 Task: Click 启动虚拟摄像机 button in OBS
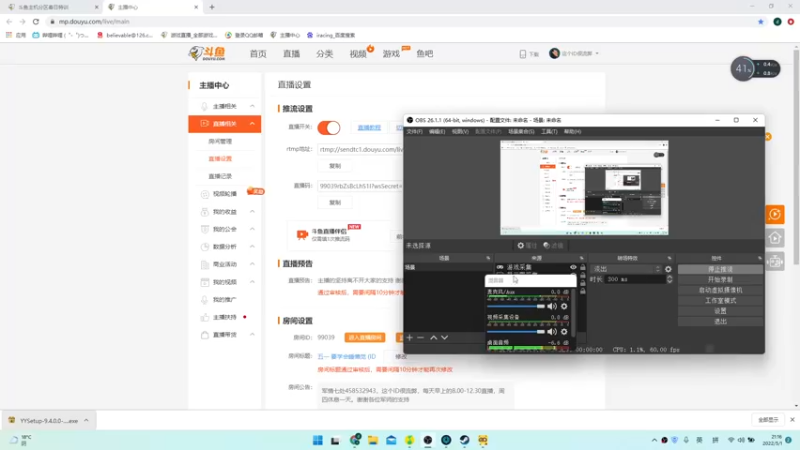tap(720, 290)
